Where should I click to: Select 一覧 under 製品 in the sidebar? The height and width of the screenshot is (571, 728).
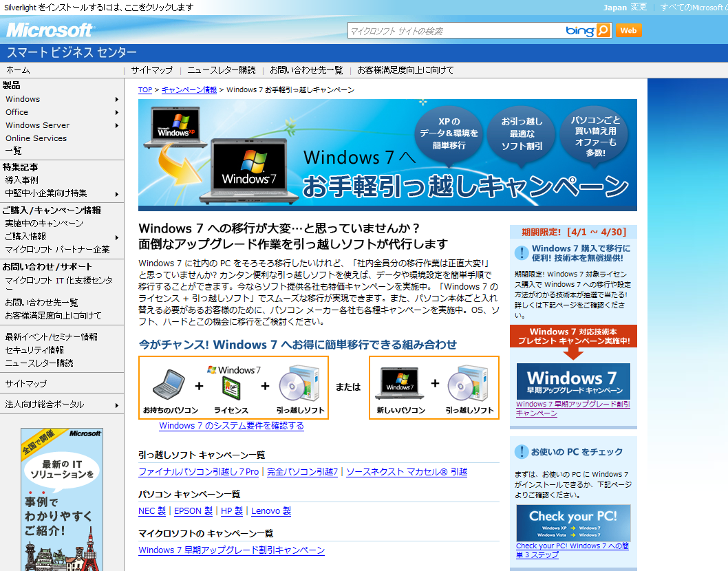click(14, 151)
